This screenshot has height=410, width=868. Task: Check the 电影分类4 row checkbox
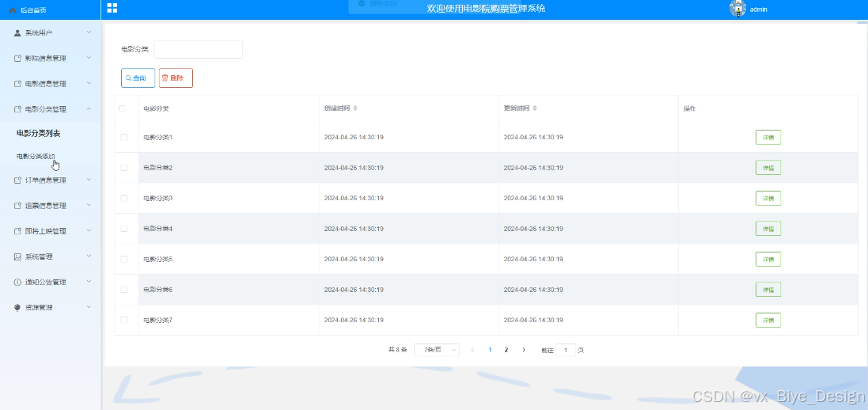(124, 228)
